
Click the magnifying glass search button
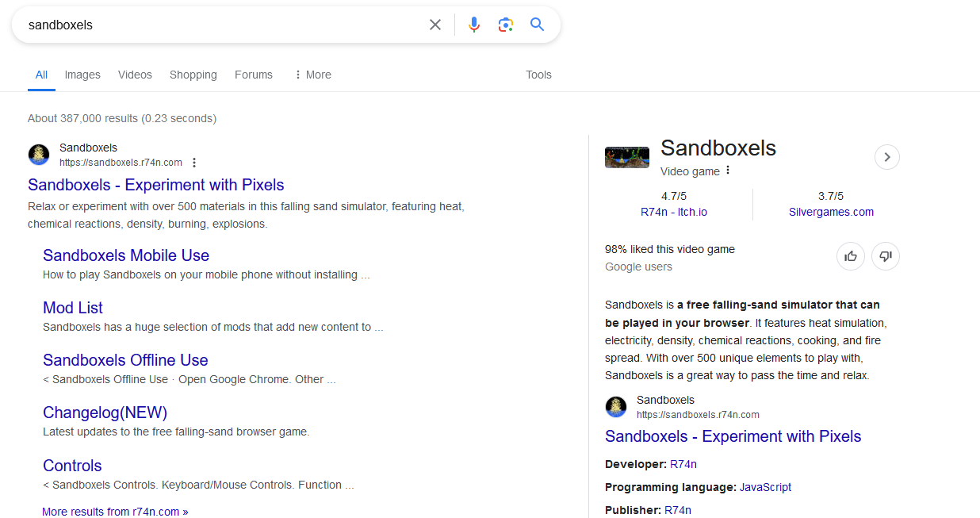point(538,25)
